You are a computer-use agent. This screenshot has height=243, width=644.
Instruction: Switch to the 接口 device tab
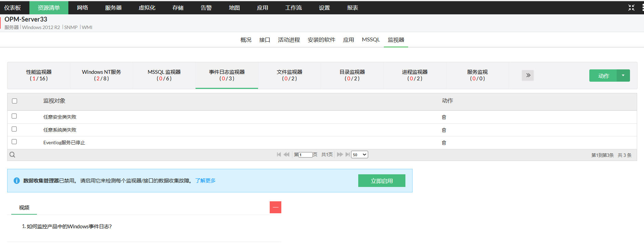point(265,40)
